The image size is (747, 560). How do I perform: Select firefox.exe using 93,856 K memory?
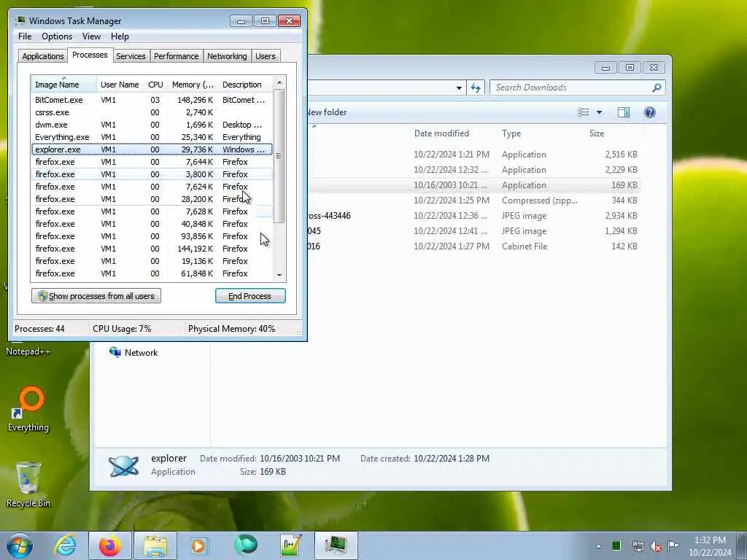click(152, 236)
